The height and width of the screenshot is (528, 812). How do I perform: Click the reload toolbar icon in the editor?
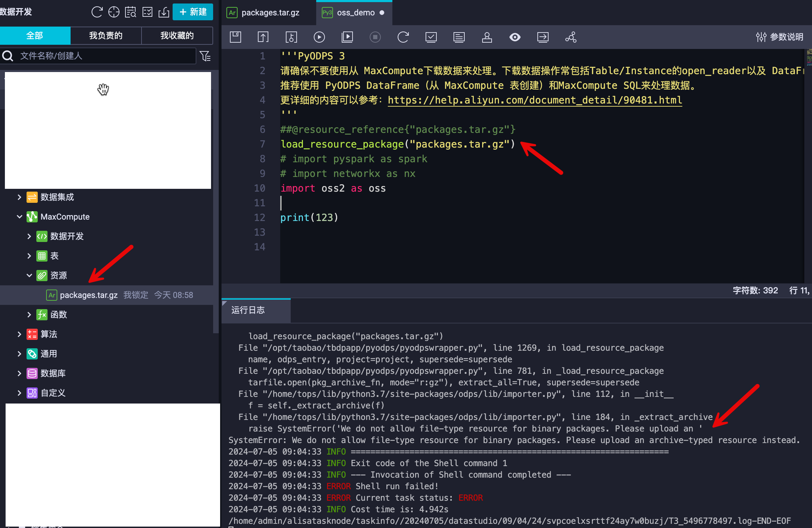[403, 37]
